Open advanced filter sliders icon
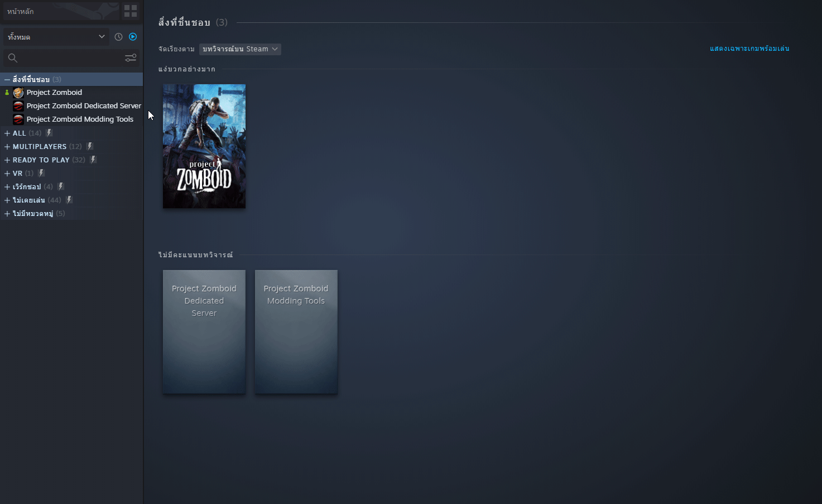Viewport: 822px width, 504px height. (131, 58)
